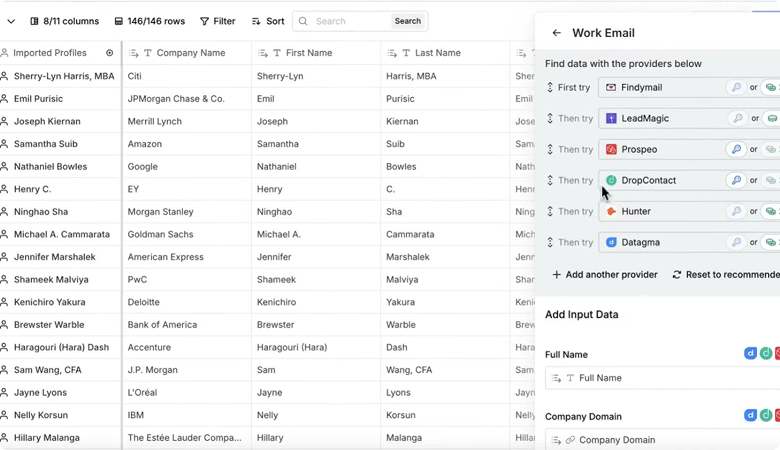
Task: Select the Wang, CFA last name cell
Action: (445, 370)
